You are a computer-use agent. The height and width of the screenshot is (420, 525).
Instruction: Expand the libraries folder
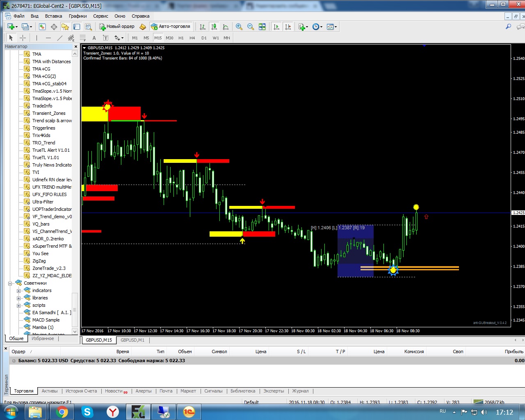[x=18, y=298]
